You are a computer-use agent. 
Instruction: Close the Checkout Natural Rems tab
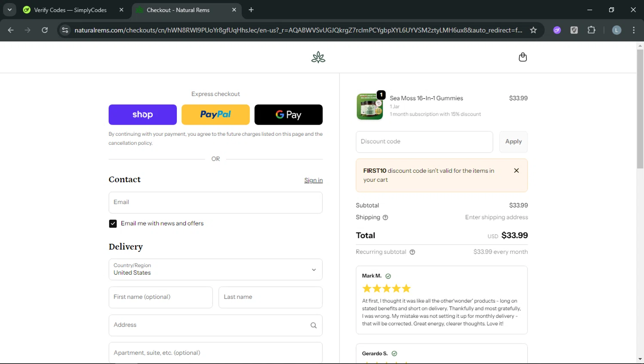(234, 10)
